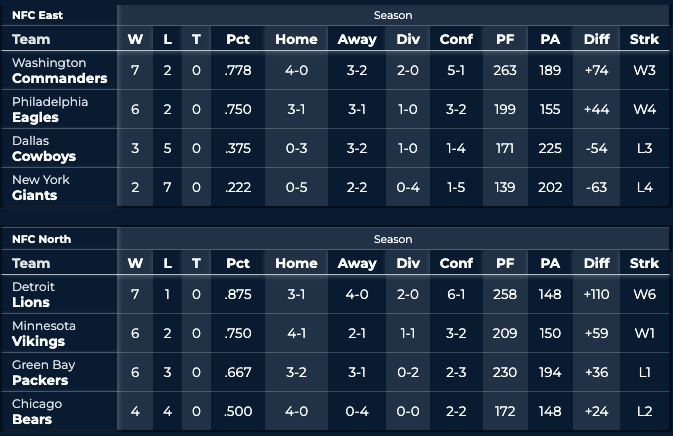
Task: Click the Away header in NFC North
Action: click(x=357, y=263)
